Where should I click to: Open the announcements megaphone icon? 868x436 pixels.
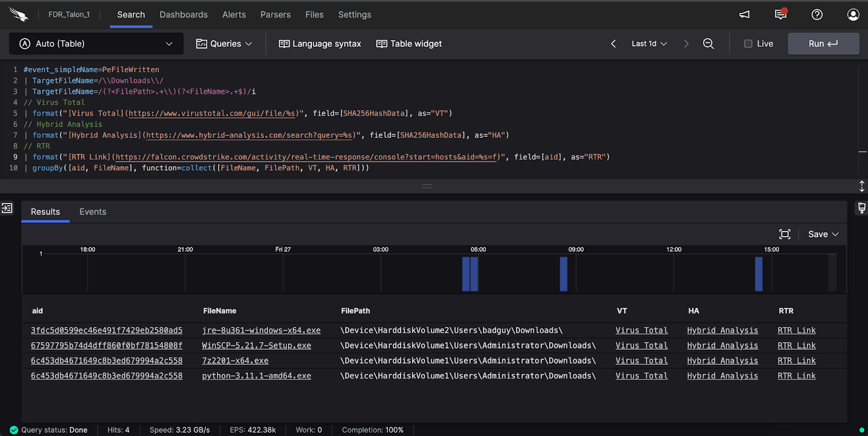pos(744,15)
